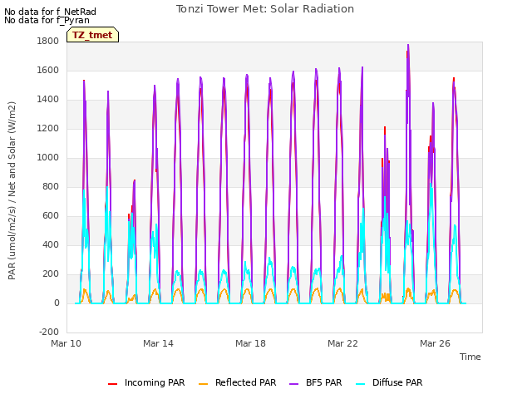Image resolution: width=532 pixels, height=399 pixels.
Task: Click the Mar 14 tick label
Action: [x=158, y=343]
